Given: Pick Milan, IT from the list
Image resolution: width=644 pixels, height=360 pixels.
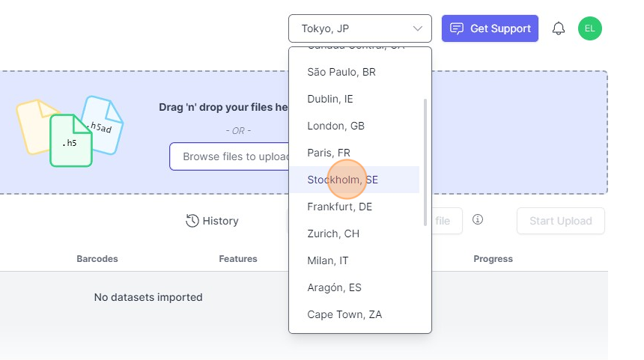Looking at the screenshot, I should click(x=327, y=260).
